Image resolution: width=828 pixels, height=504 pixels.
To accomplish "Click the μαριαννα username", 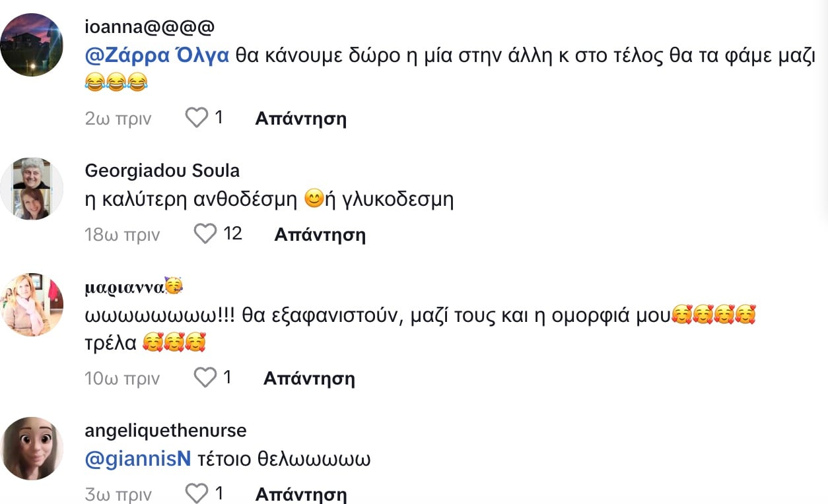I will click(125, 288).
